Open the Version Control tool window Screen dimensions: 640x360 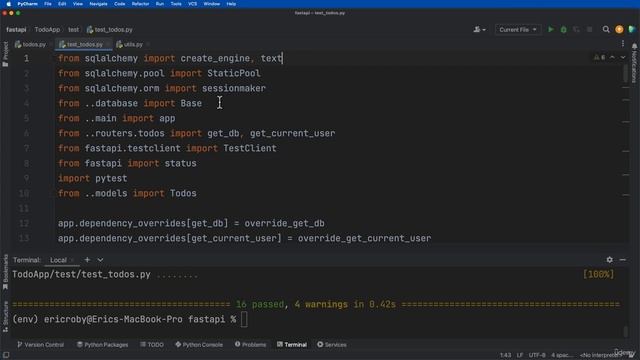click(40, 344)
